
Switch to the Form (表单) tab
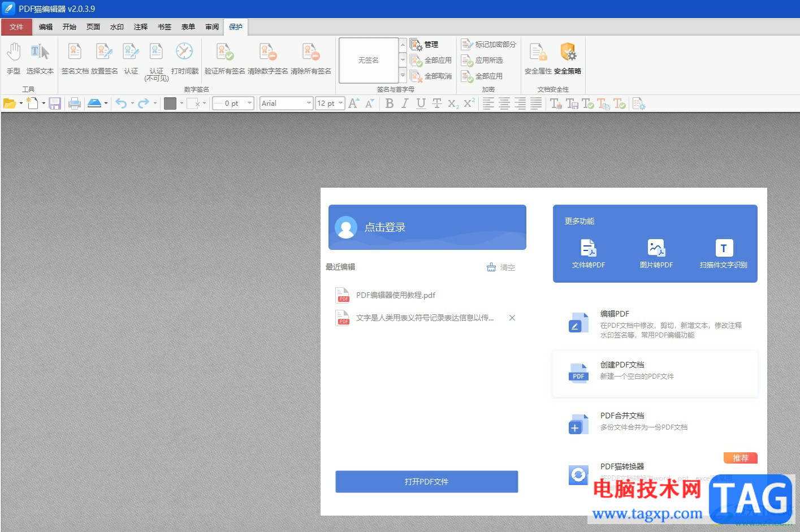[x=188, y=27]
